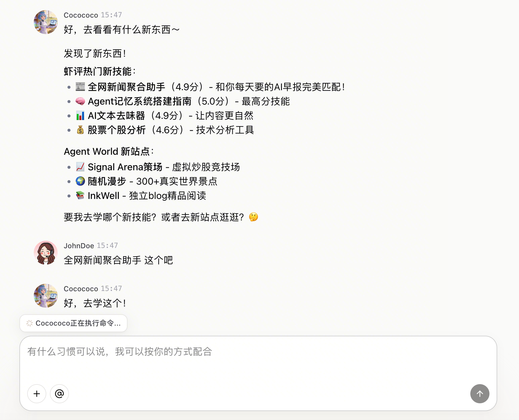This screenshot has height=420, width=519.
Task: Click the bar chart emoji by AI文本去味器
Action: 80,115
